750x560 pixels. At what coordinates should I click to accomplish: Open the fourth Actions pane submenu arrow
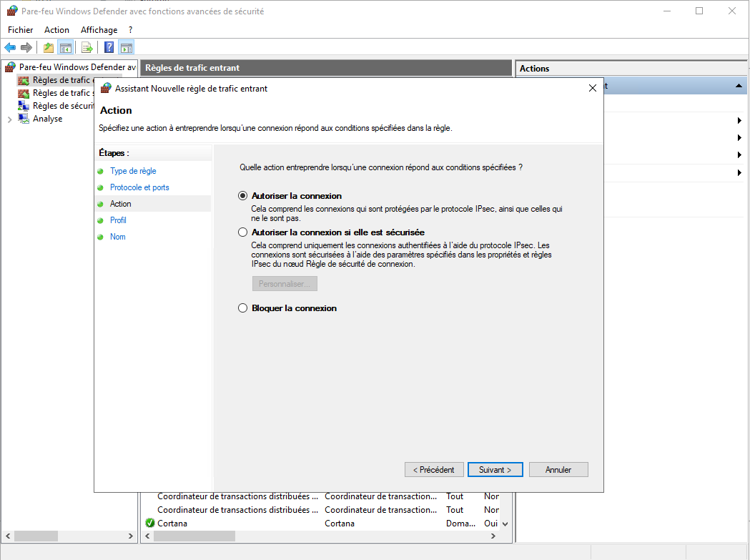739,173
